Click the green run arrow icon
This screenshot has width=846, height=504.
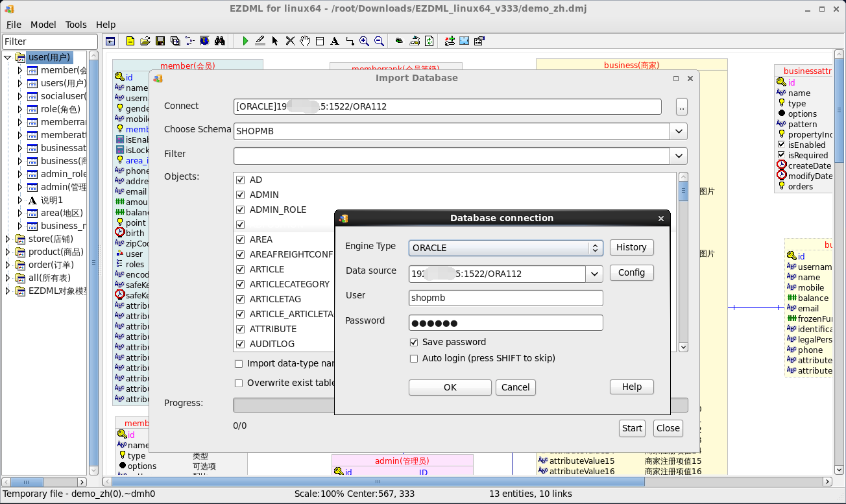point(245,41)
